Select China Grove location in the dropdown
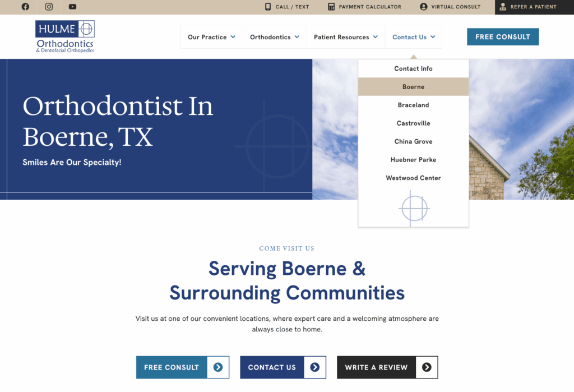Viewport: 574px width, 392px height. (x=413, y=141)
